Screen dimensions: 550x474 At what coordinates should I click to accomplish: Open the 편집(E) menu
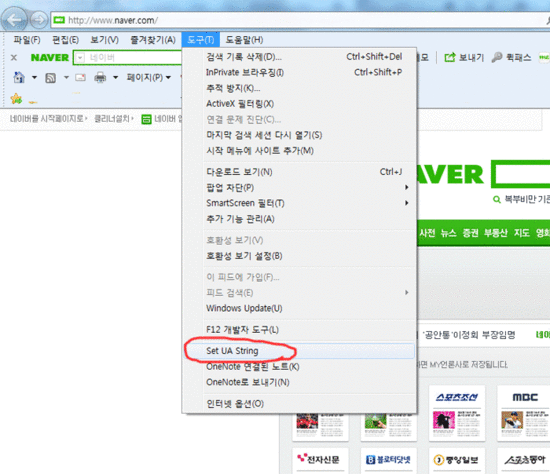pos(65,40)
